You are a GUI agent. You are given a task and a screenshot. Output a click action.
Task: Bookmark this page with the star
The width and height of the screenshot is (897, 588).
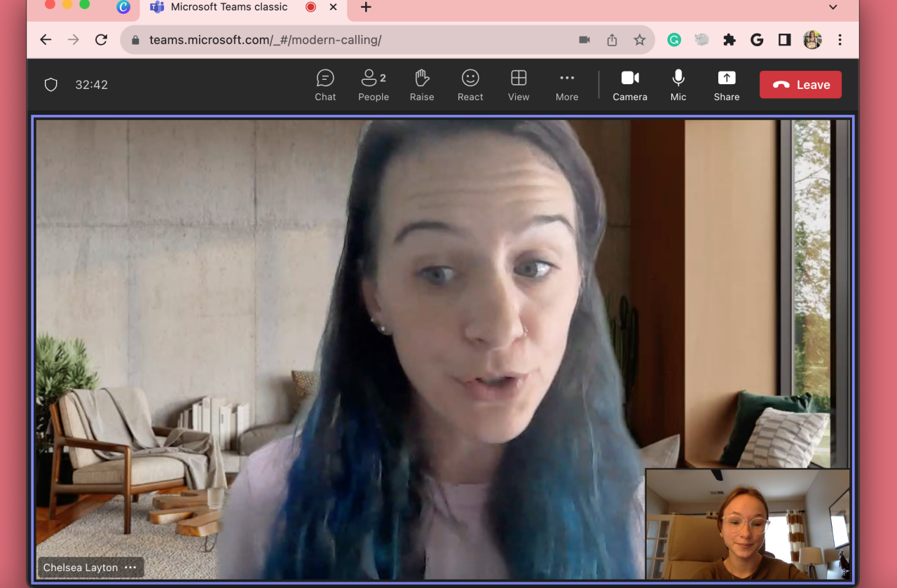(x=639, y=40)
